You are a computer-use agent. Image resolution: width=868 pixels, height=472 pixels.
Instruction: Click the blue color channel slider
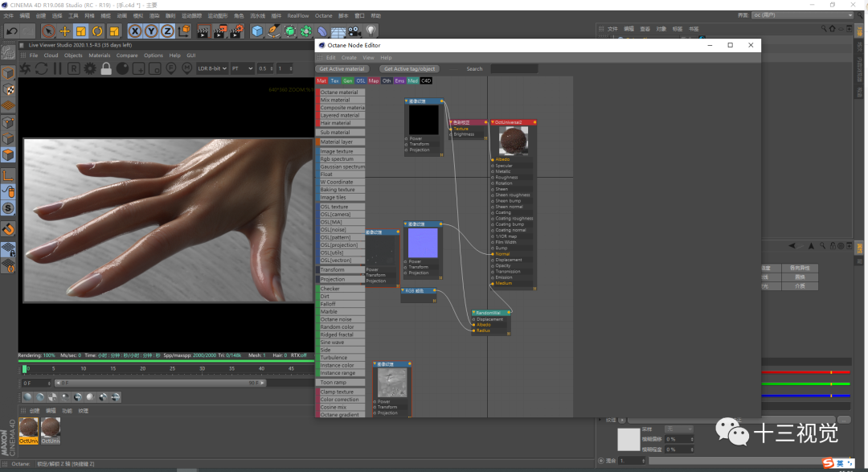(806, 396)
